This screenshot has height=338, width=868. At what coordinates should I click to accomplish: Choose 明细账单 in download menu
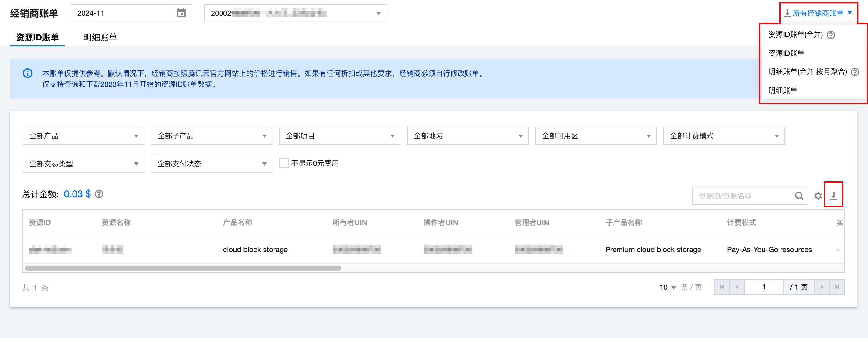(x=782, y=90)
